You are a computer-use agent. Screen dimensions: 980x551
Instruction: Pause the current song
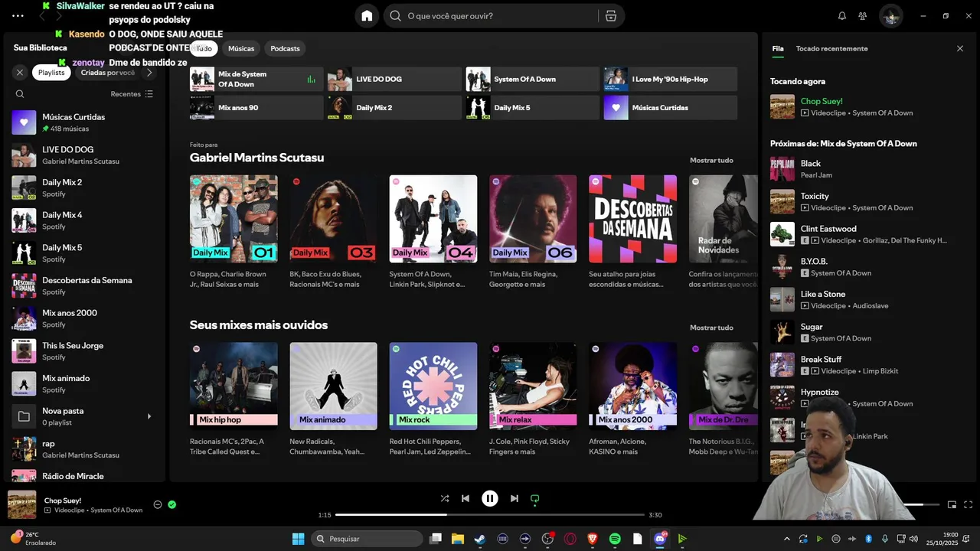pyautogui.click(x=490, y=498)
